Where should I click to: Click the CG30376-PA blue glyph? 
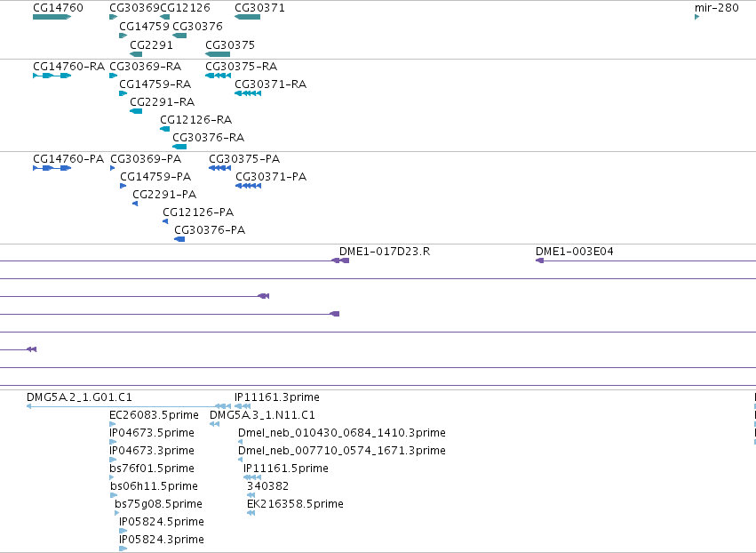tap(179, 239)
